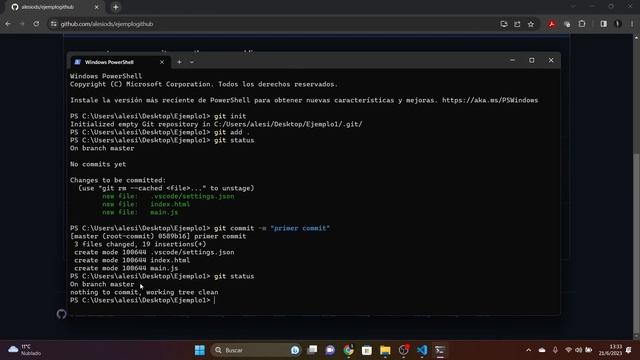This screenshot has height=360, width=640.
Task: Open the Chrome profile avatar
Action: click(618, 24)
